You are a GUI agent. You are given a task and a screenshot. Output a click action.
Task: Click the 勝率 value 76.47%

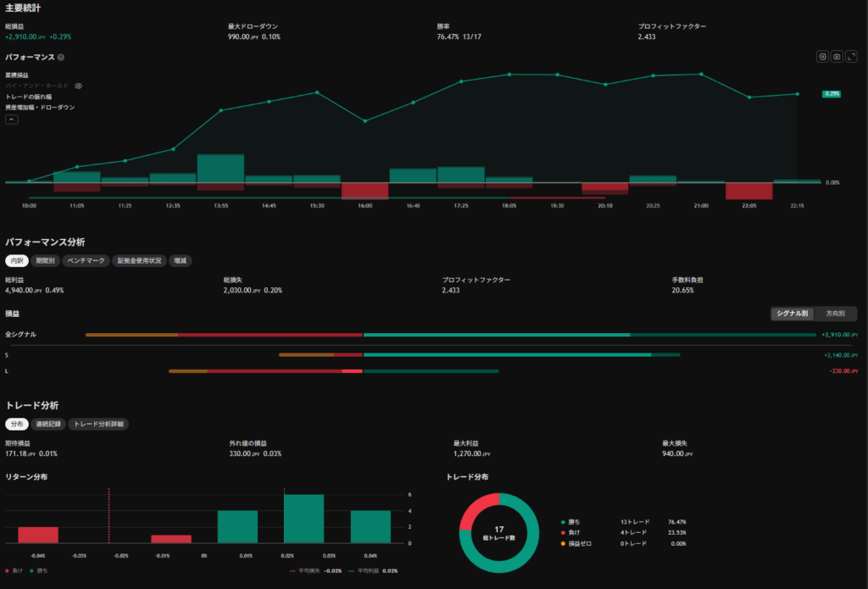(448, 36)
